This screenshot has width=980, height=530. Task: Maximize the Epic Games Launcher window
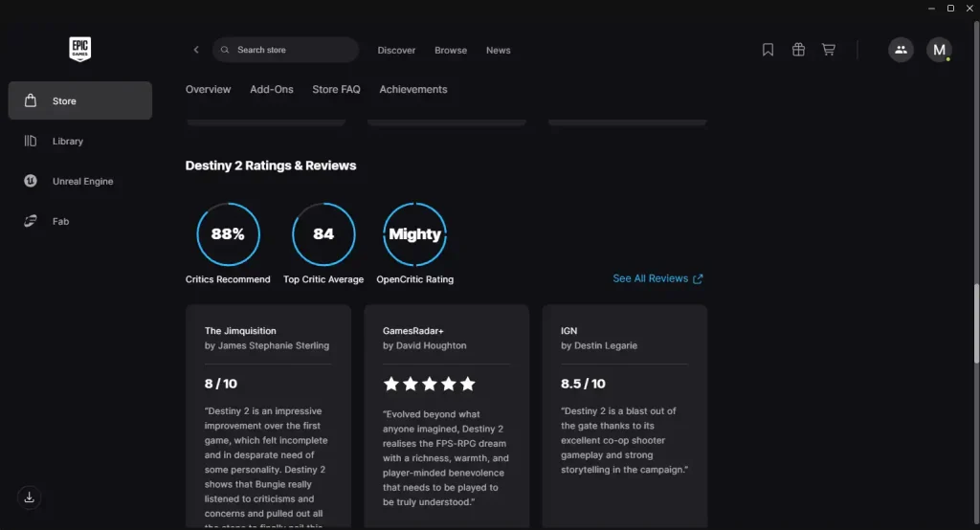point(950,8)
